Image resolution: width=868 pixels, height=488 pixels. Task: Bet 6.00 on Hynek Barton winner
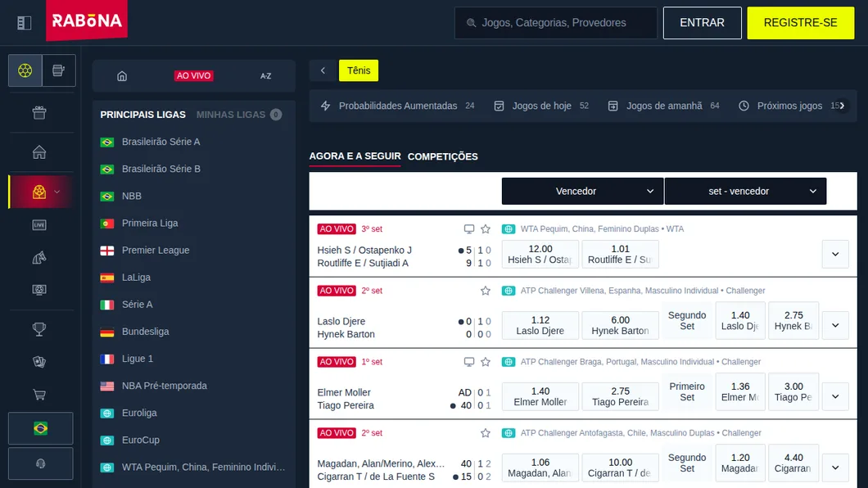tap(620, 325)
